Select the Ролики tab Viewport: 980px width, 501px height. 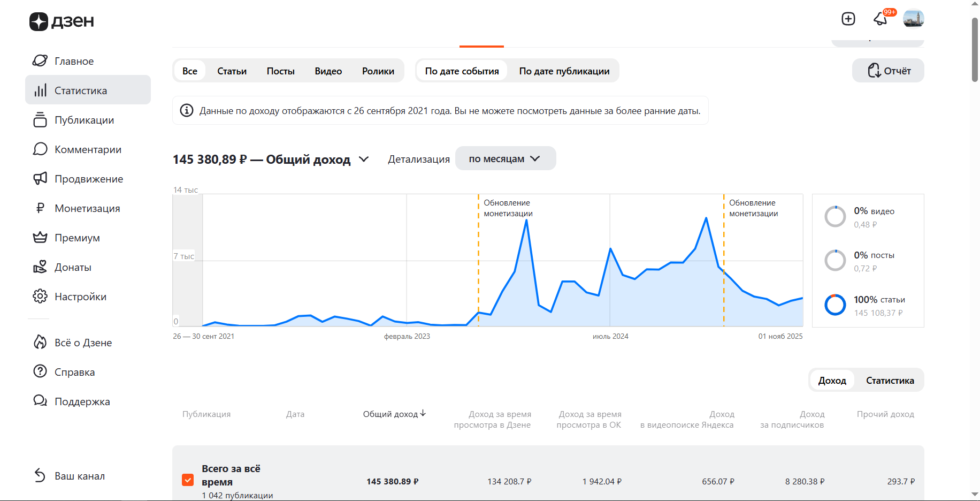click(378, 71)
